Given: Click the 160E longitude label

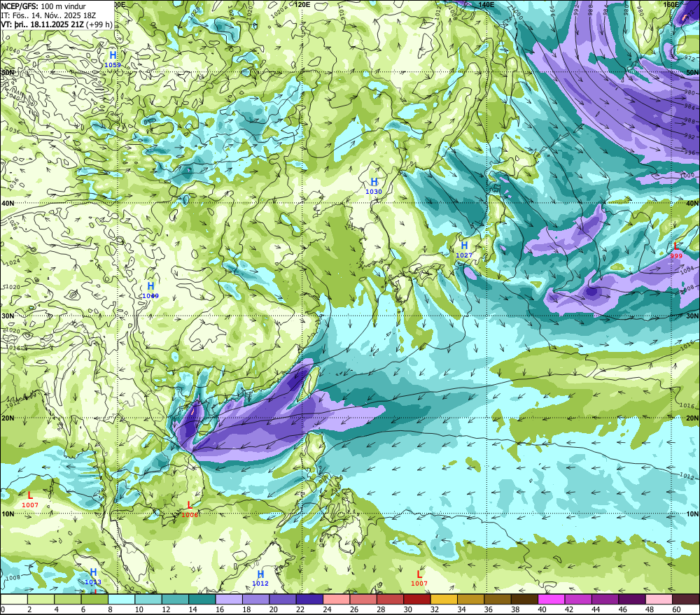Looking at the screenshot, I should 671,4.
